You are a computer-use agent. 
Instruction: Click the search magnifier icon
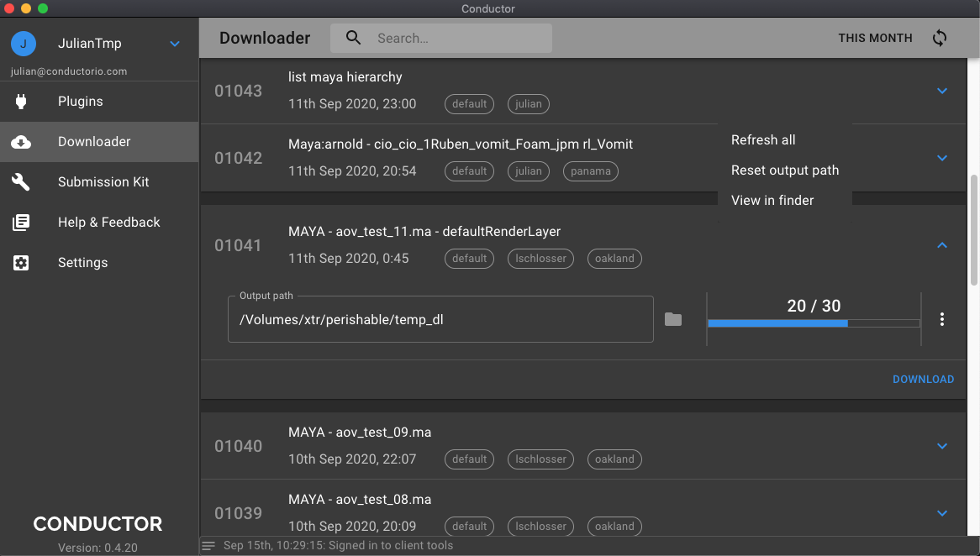tap(353, 38)
